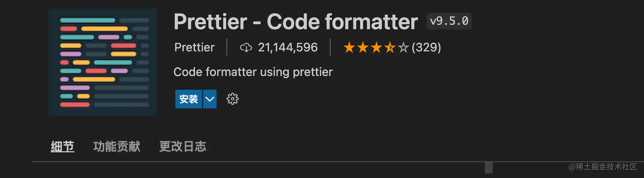
Task: Click the Code formatter using prettier description
Action: pyautogui.click(x=253, y=72)
